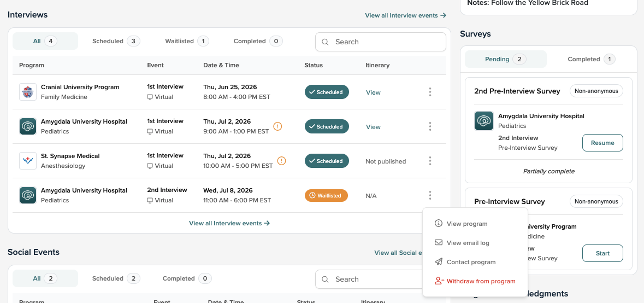Focus the Interviews search field
644x303 pixels.
pos(381,42)
